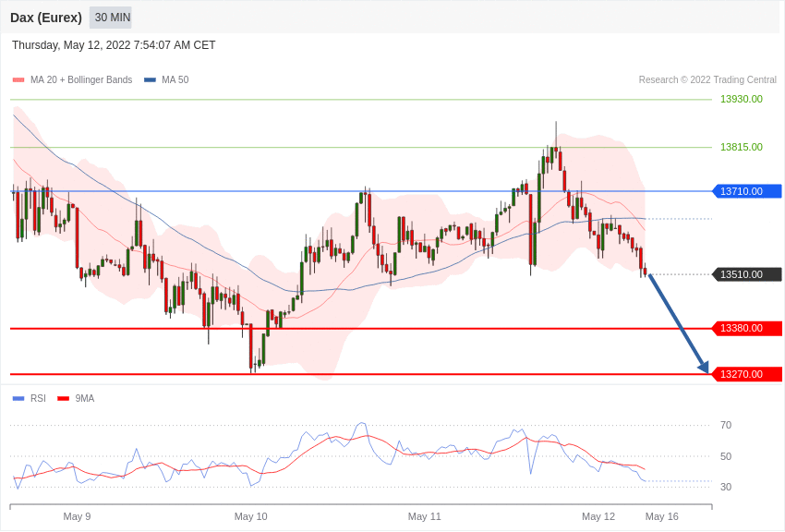Click the 13930.00 resistance level label
Screen dimensions: 785x532
coord(742,99)
